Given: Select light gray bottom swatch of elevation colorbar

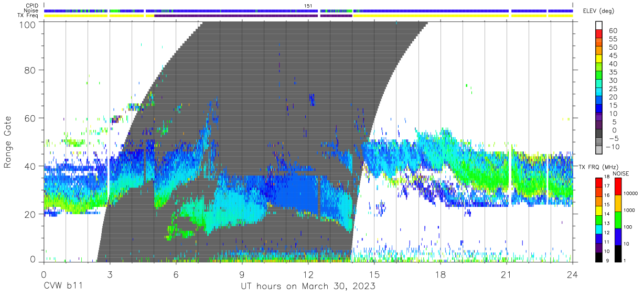Looking at the screenshot, I should pos(599,151).
